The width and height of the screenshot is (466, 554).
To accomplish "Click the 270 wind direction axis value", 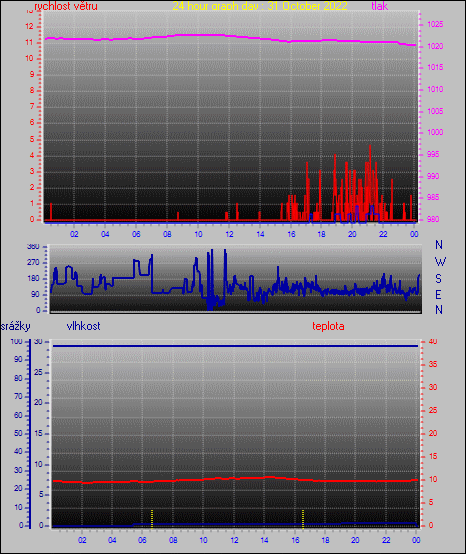I will click(33, 263).
